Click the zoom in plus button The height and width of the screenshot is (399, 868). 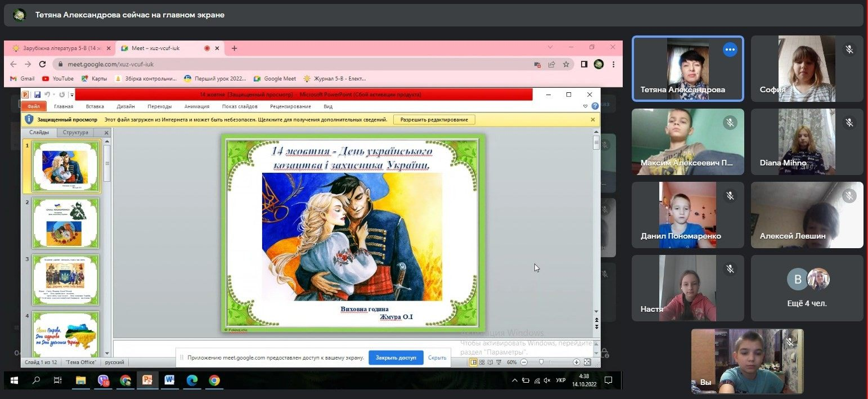[x=577, y=362]
